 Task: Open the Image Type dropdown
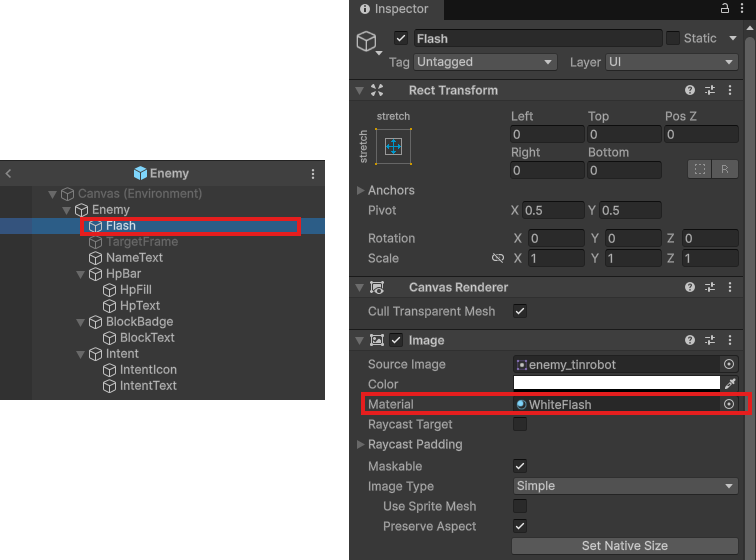point(625,486)
